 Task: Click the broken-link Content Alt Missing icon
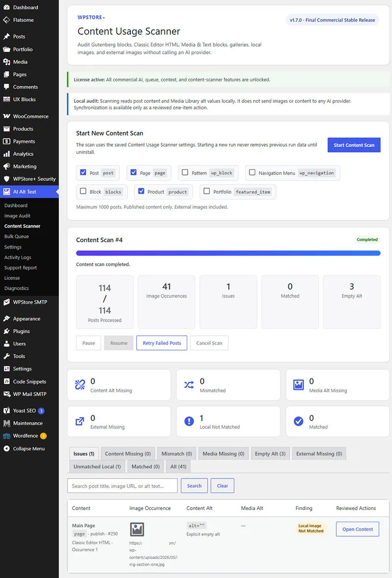(80, 385)
